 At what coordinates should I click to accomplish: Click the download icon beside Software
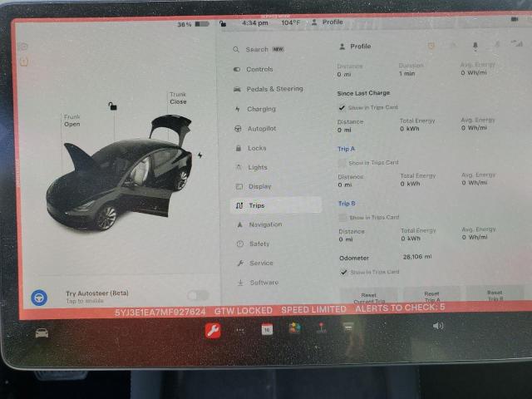coord(240,283)
